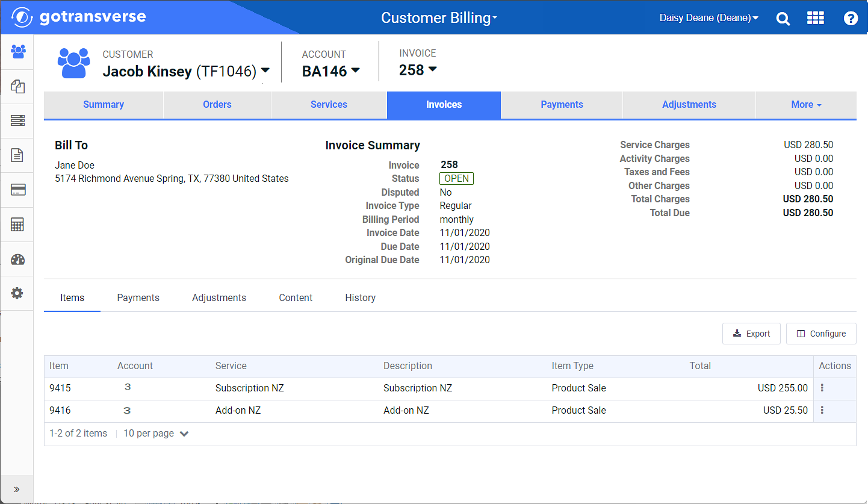This screenshot has width=868, height=504.
Task: Open actions menu for item 9416
Action: tap(822, 410)
